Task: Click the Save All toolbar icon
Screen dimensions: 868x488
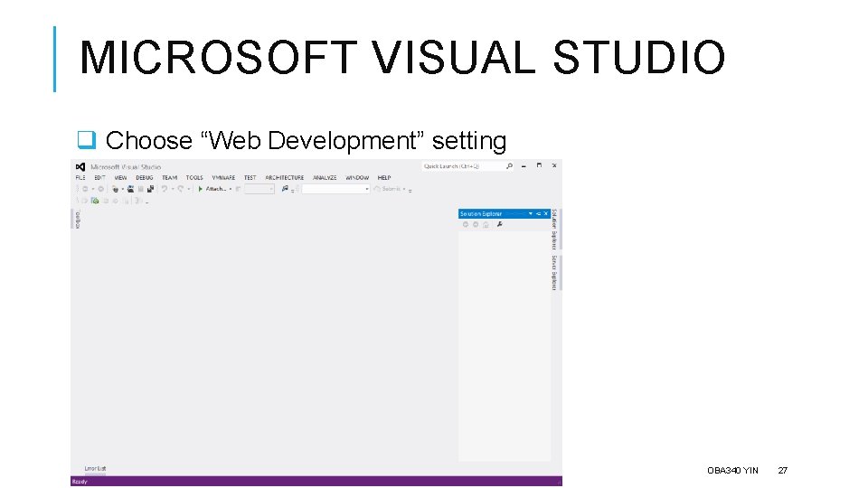Action: pos(151,189)
